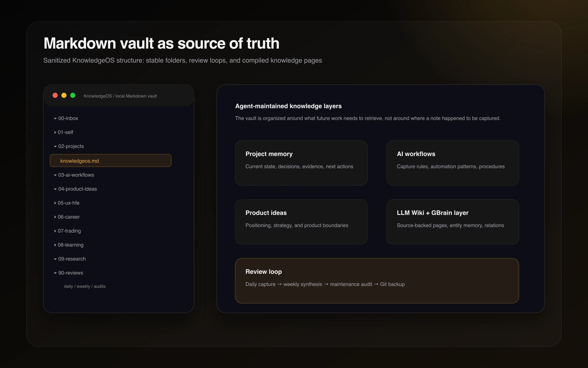
Task: Open the Product ideas card
Action: coord(301,222)
